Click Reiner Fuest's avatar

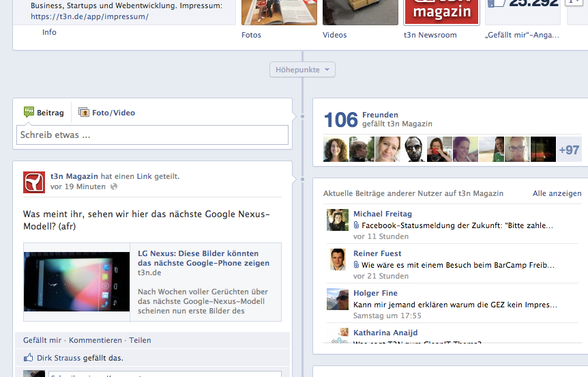point(338,260)
